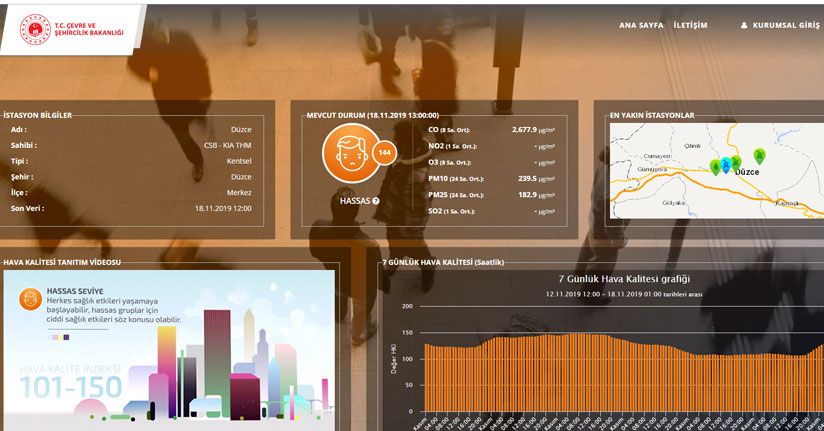This screenshot has width=824, height=431.
Task: Select the isolated green marker east of Düzce
Action: coord(759,156)
